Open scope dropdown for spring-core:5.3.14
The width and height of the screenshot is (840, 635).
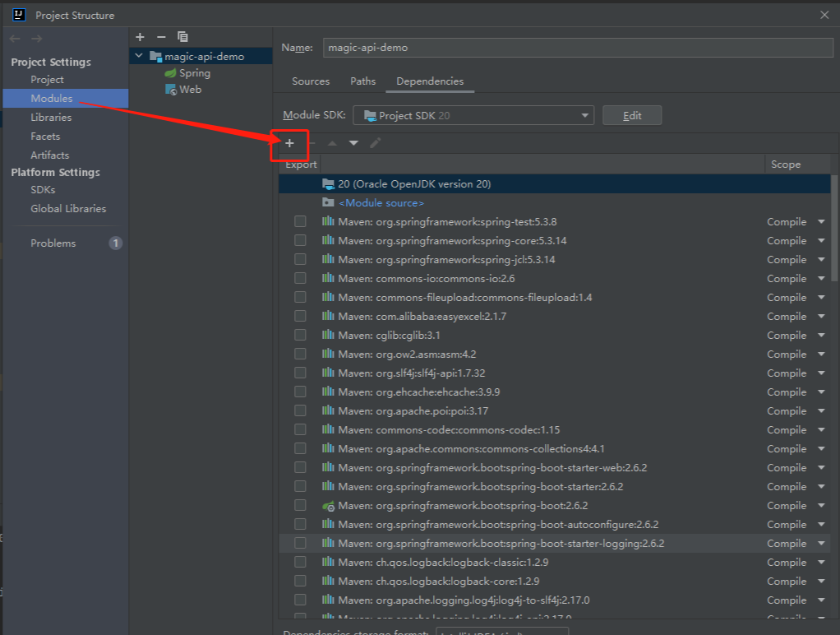(821, 240)
